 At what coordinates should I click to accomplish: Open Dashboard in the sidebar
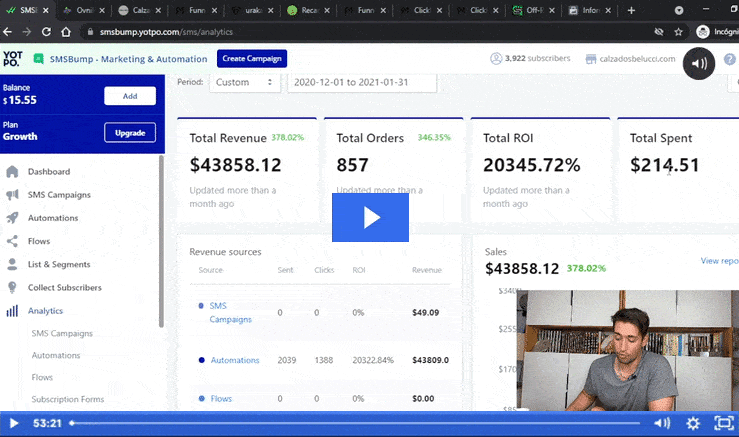pos(49,172)
